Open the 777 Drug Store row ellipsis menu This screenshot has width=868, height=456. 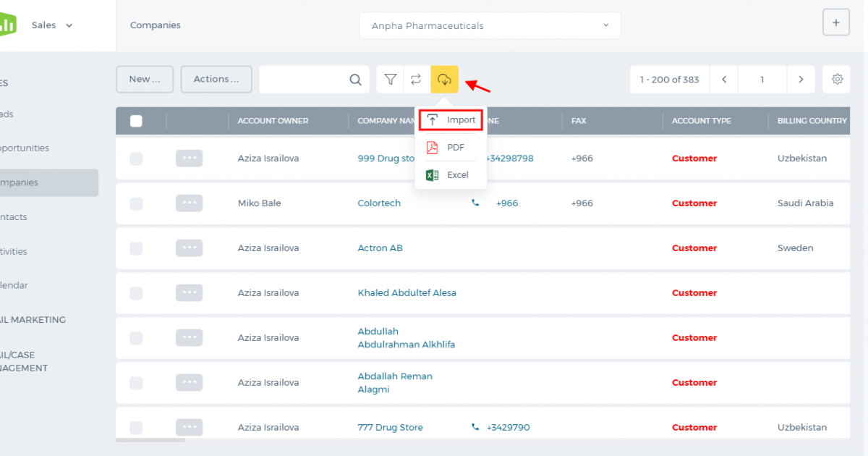coord(189,428)
